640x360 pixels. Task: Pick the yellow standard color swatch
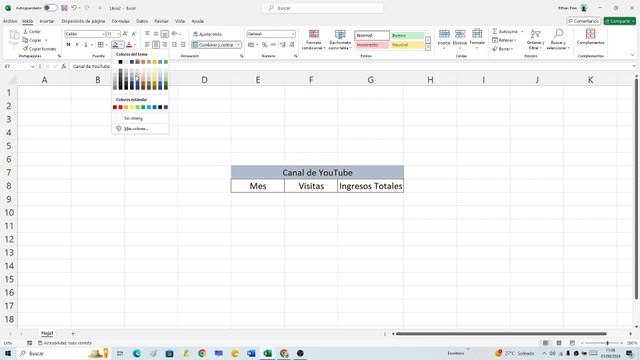point(132,107)
